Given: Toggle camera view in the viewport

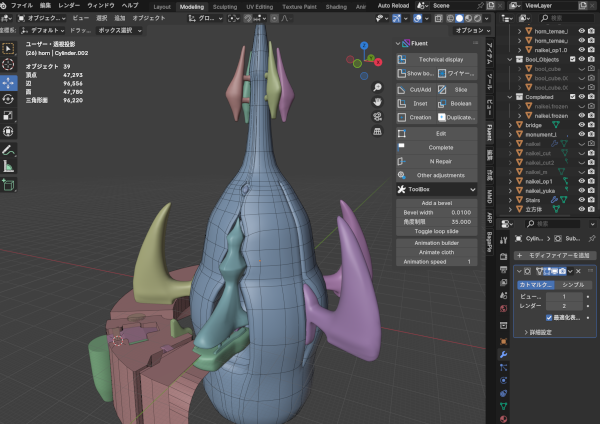Looking at the screenshot, I should pos(375,115).
